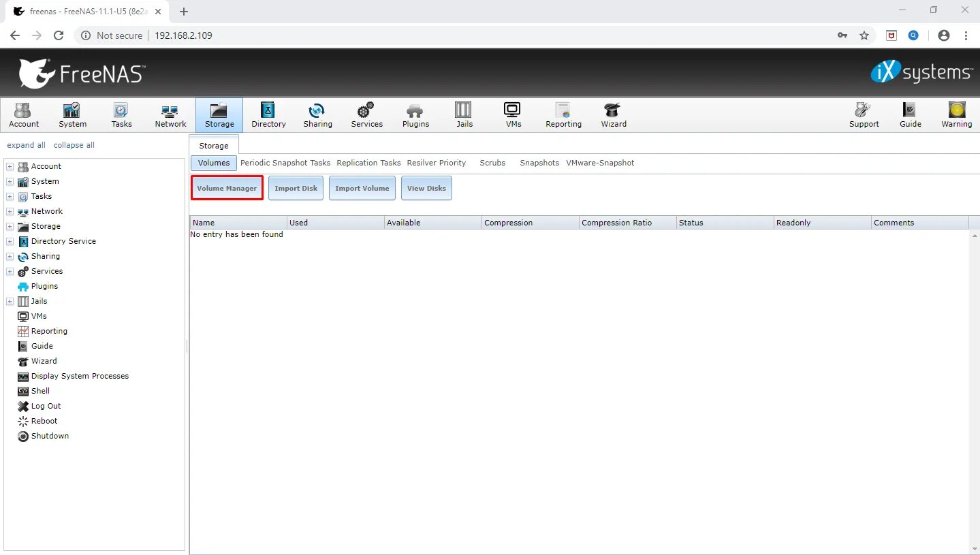
Task: Sort by the Status column header
Action: pyautogui.click(x=725, y=223)
